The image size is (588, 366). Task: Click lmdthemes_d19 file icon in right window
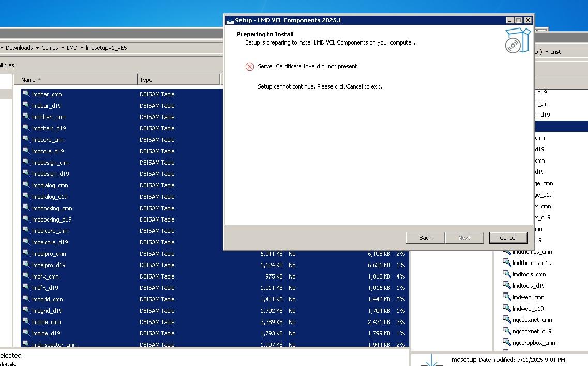[507, 262]
